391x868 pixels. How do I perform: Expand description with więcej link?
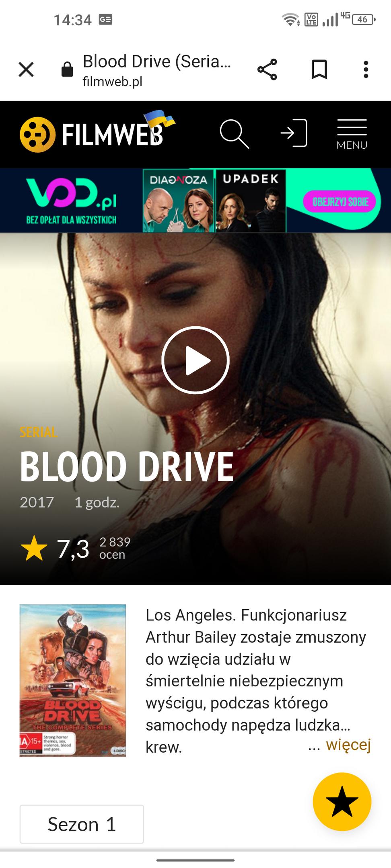click(x=348, y=745)
